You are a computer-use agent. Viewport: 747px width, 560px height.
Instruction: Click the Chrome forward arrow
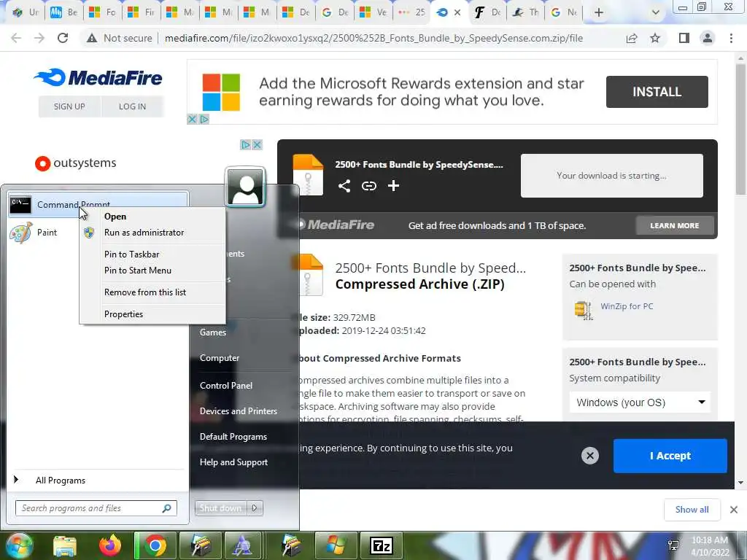[39, 38]
